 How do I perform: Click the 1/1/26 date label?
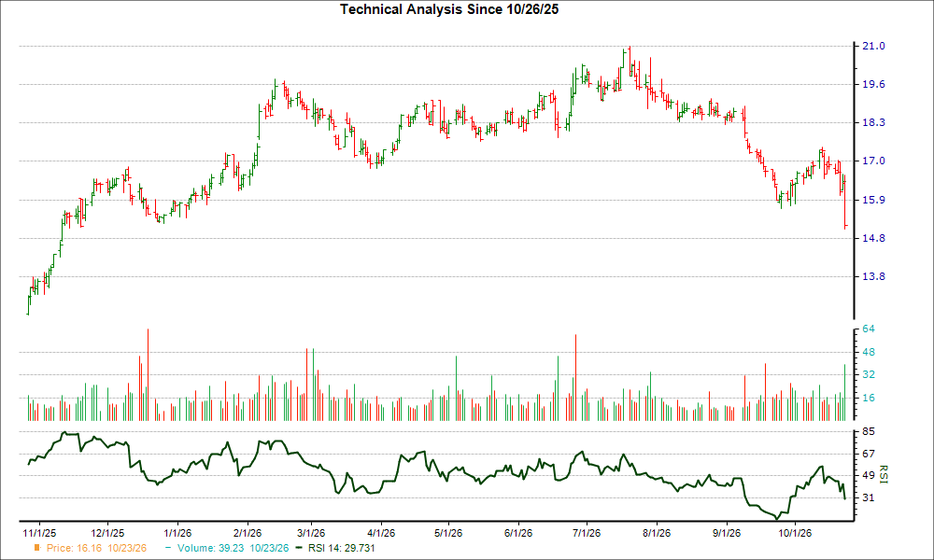[x=177, y=533]
